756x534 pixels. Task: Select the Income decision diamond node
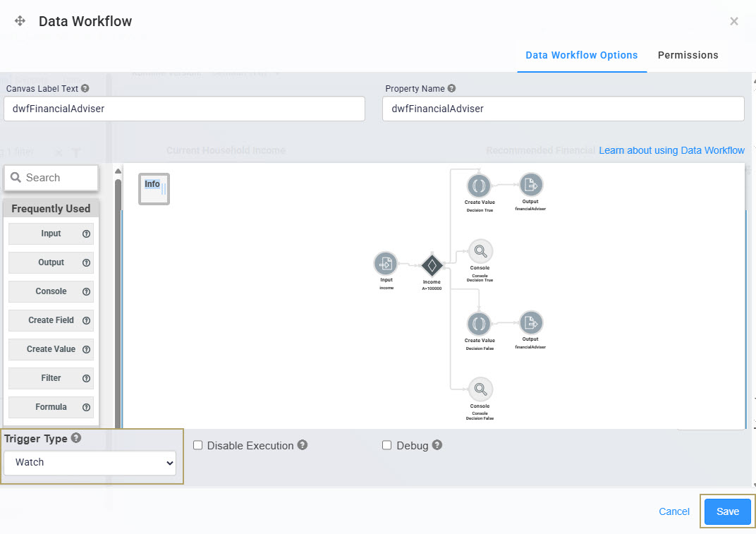click(x=432, y=265)
